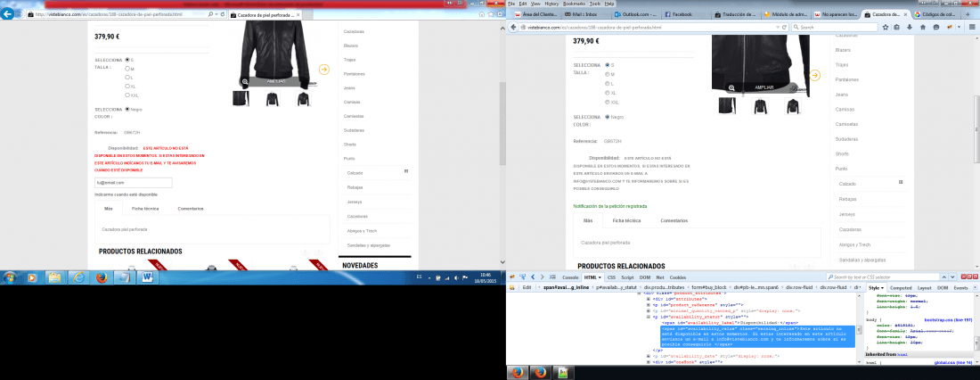Image resolution: width=980 pixels, height=380 pixels.
Task: Expand Calzado category in Firefox sidebar
Action: point(901,182)
